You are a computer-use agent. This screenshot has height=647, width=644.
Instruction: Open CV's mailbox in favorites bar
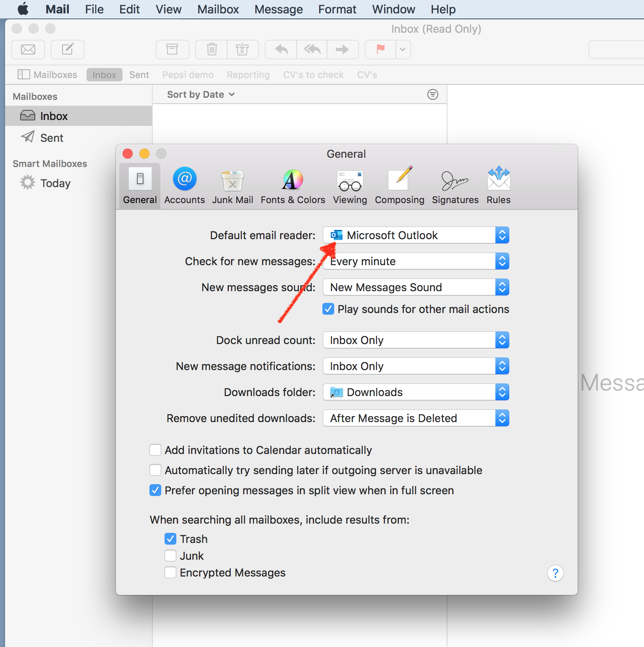[367, 75]
